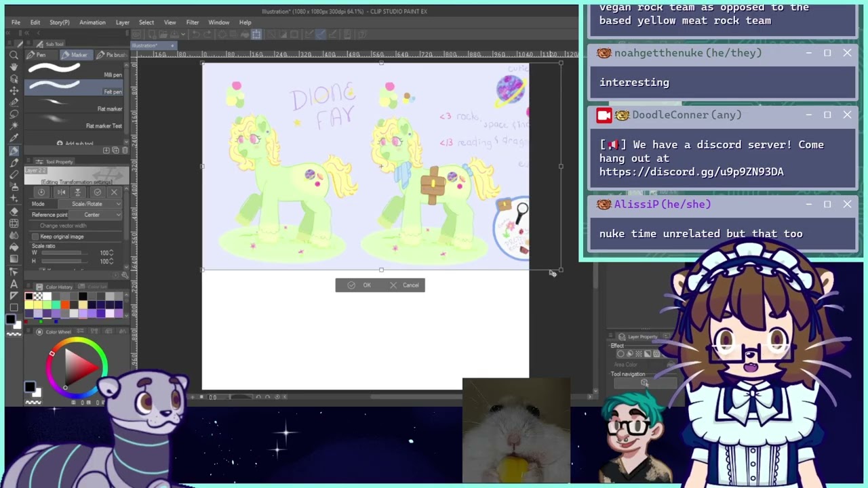Click the main foreground color box in toolbar
The height and width of the screenshot is (488, 868).
coord(12,319)
